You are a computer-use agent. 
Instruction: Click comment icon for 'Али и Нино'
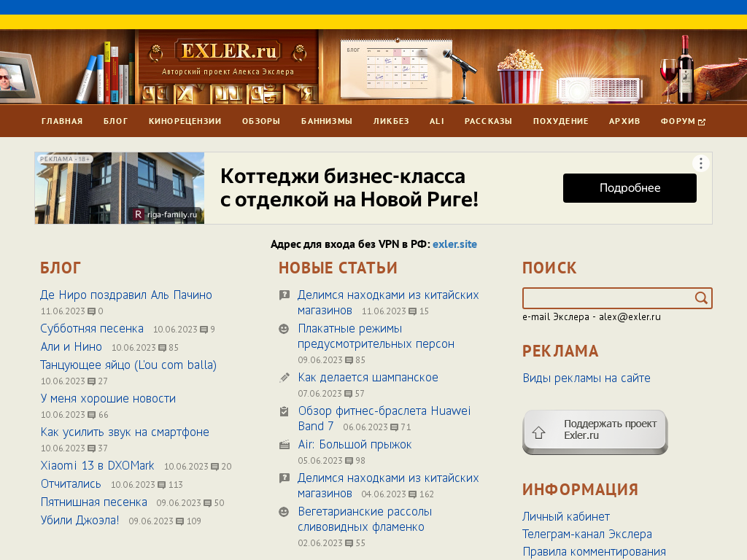point(162,348)
